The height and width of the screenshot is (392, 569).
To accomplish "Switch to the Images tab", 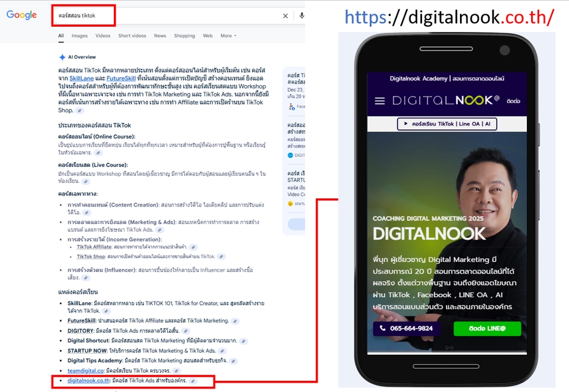I will coord(79,36).
